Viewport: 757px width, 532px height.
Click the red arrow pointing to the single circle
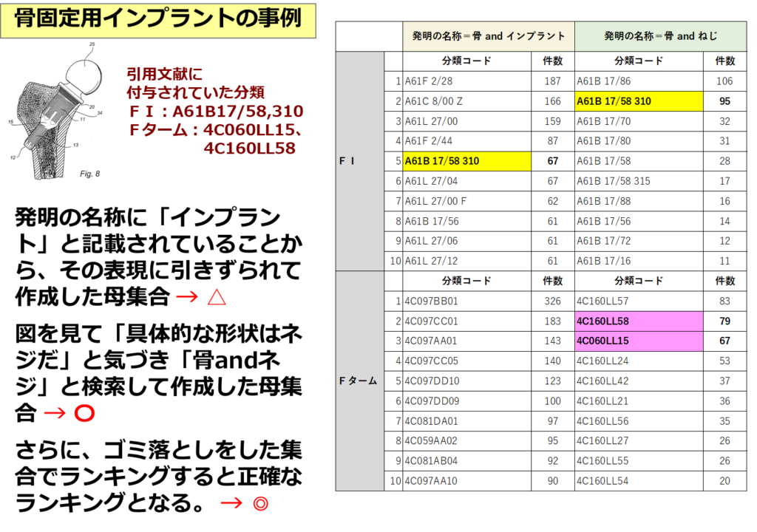coord(55,413)
